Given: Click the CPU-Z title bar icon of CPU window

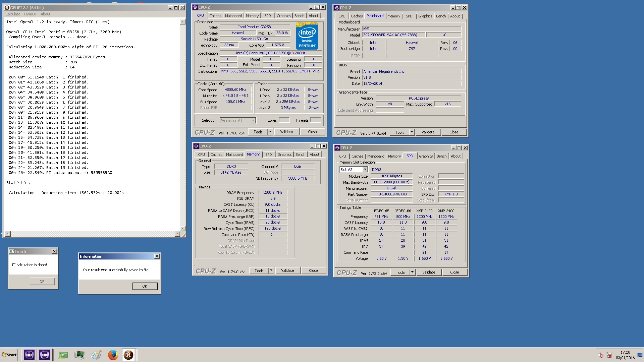Looking at the screenshot, I should (195, 7).
